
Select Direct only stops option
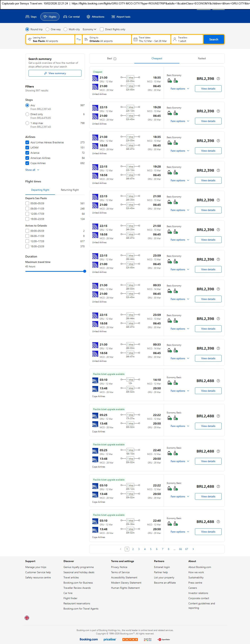27,114
